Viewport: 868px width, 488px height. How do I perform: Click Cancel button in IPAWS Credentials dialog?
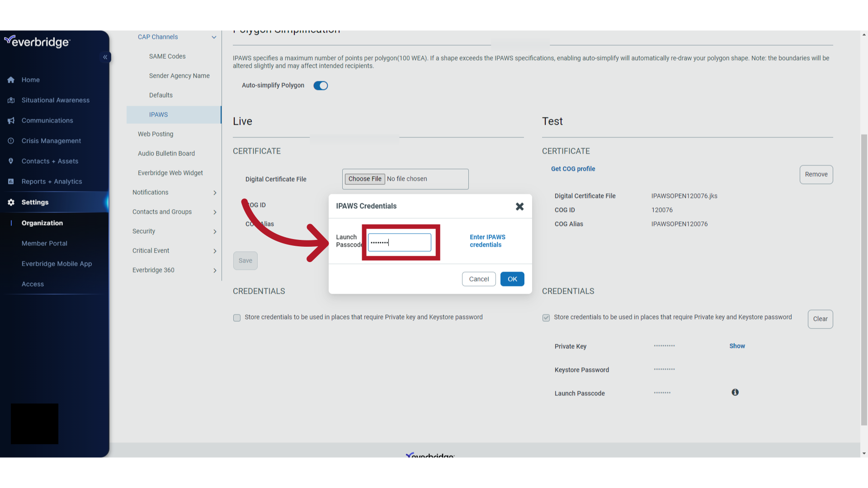479,278
